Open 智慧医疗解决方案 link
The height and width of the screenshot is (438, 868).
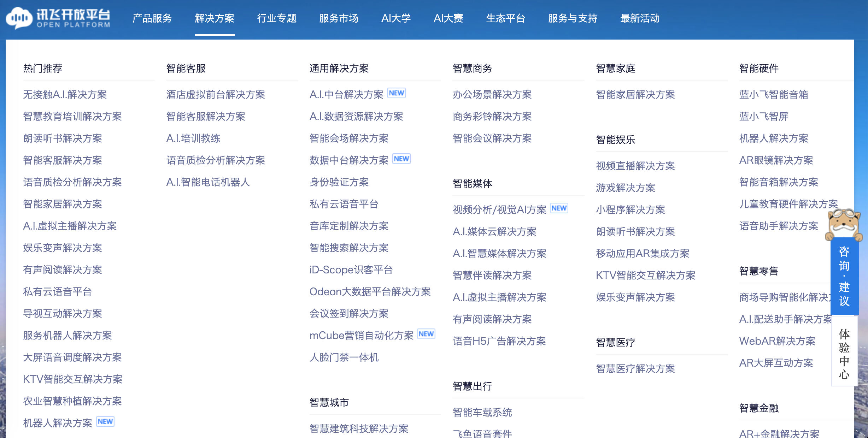(635, 369)
